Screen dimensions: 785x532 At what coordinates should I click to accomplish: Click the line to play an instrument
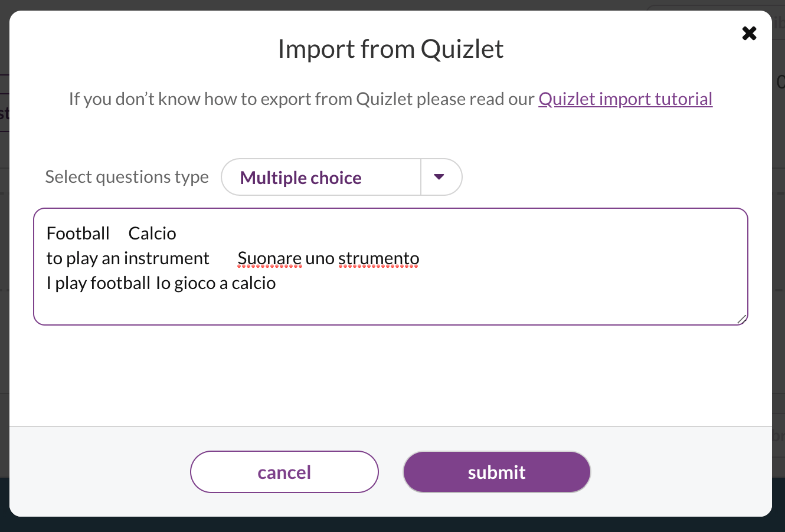[127, 258]
